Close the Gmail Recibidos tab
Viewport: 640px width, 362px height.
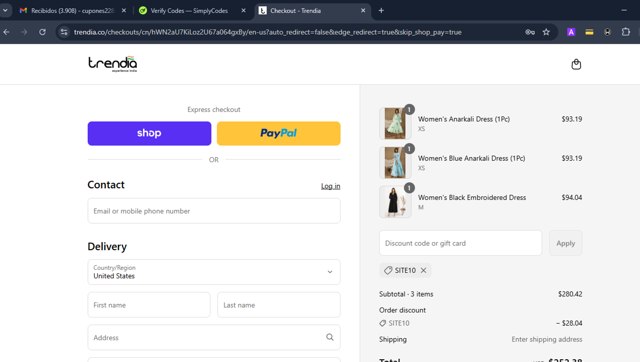(x=124, y=11)
